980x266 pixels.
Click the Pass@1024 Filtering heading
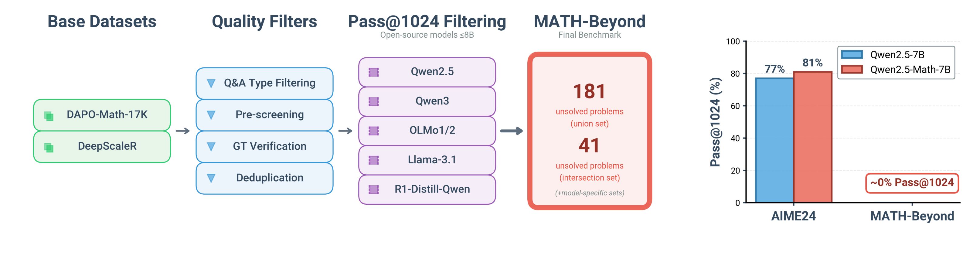[427, 21]
